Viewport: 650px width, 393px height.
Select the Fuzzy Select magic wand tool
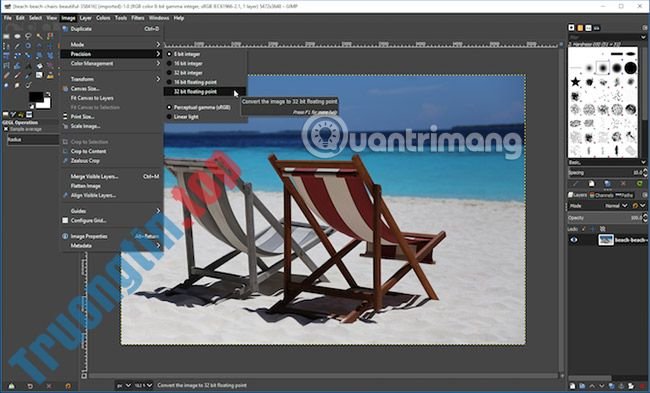coord(39,36)
